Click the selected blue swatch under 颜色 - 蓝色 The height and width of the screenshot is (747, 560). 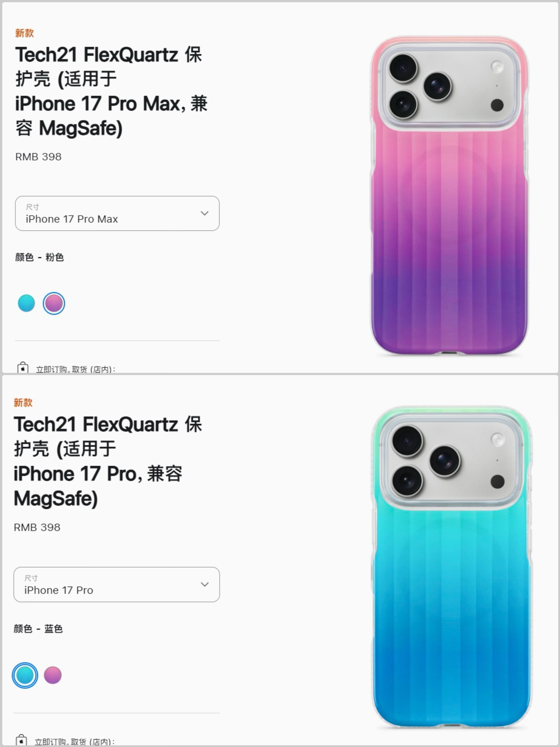(x=25, y=675)
